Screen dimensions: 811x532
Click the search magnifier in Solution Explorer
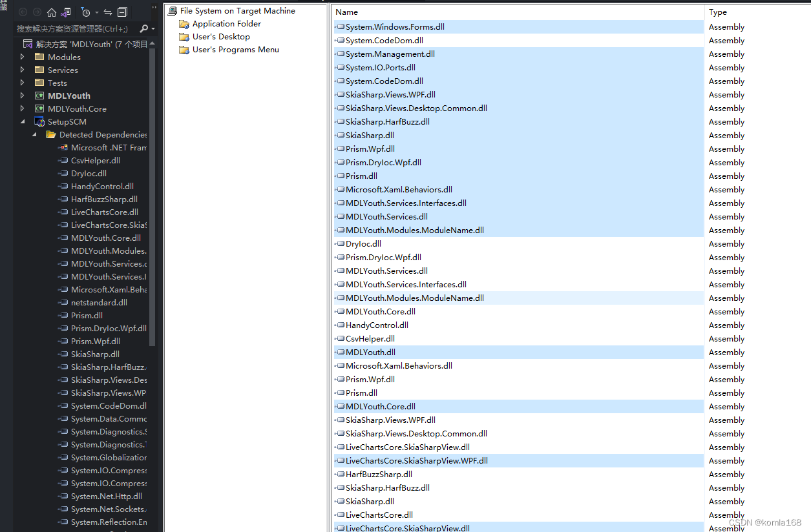click(x=143, y=28)
